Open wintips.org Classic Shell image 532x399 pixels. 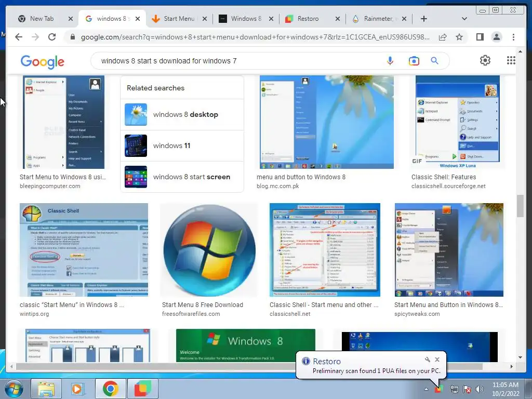click(x=84, y=250)
